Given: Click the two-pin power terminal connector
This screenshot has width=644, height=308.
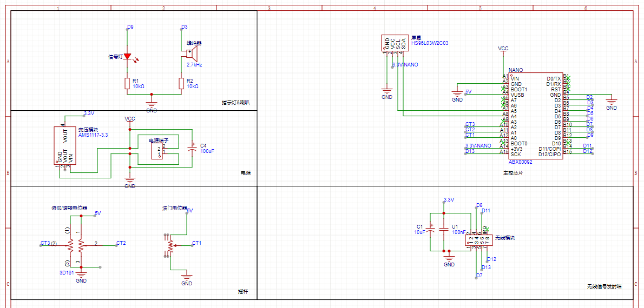Looking at the screenshot, I should (x=158, y=151).
